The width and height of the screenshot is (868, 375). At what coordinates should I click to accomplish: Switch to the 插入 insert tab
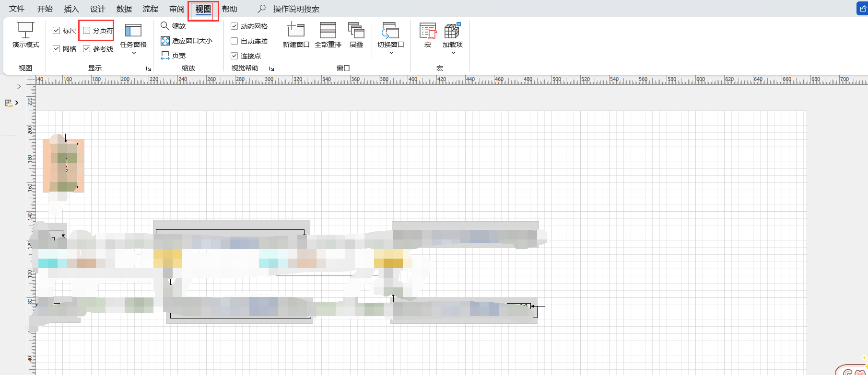pos(71,9)
